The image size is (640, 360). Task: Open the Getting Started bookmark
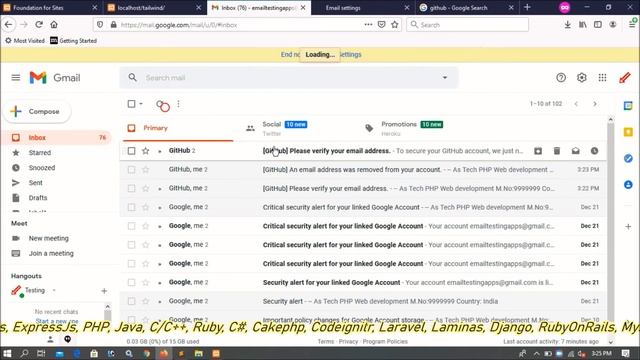(x=73, y=41)
